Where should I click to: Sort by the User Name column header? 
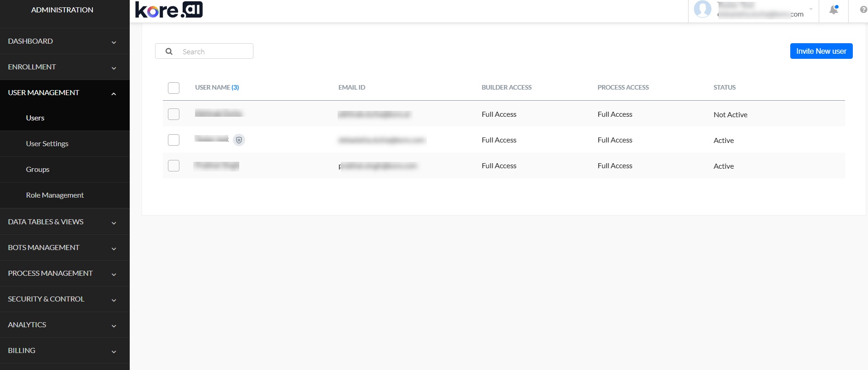213,87
